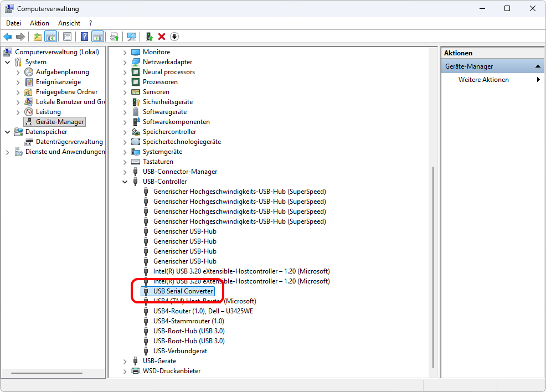Expand the Aufgabenplanung node

pos(18,73)
